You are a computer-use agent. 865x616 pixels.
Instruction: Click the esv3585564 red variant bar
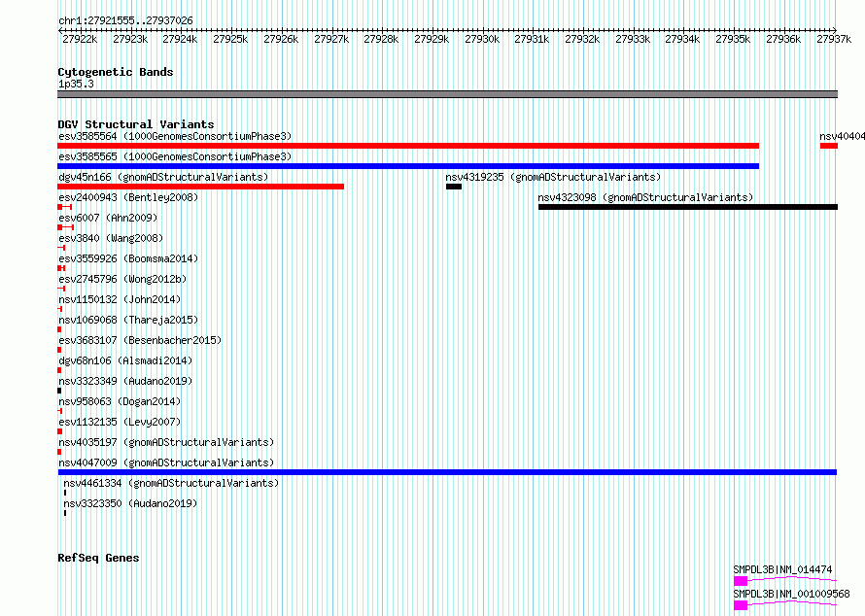[x=408, y=146]
